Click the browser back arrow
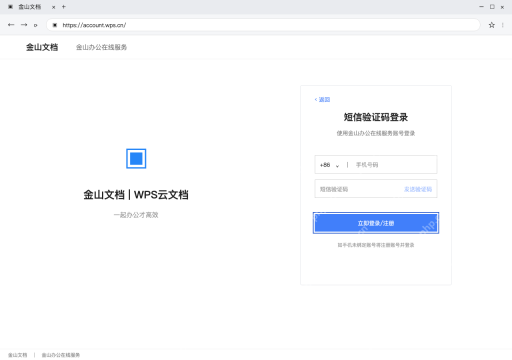 coord(11,25)
